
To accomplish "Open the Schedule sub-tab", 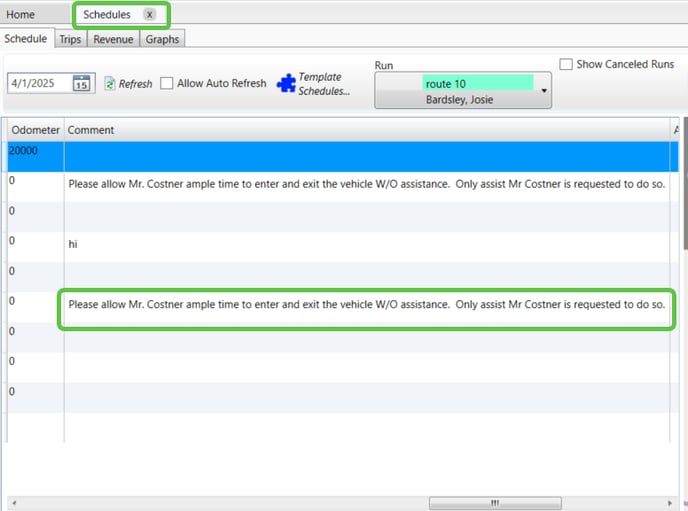I will 26,39.
